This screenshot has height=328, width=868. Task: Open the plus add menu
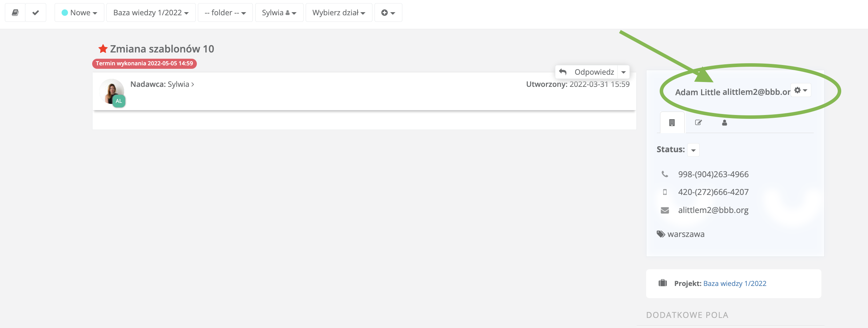tap(388, 13)
